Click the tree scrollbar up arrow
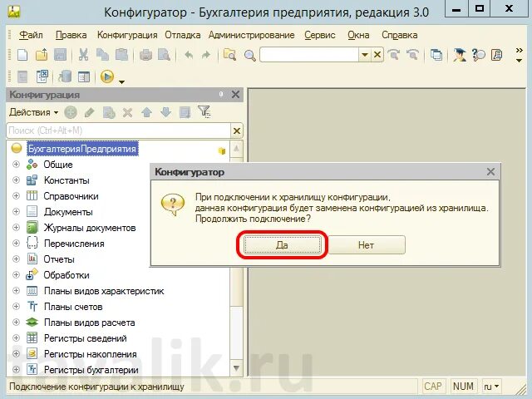The width and height of the screenshot is (532, 399). click(236, 148)
